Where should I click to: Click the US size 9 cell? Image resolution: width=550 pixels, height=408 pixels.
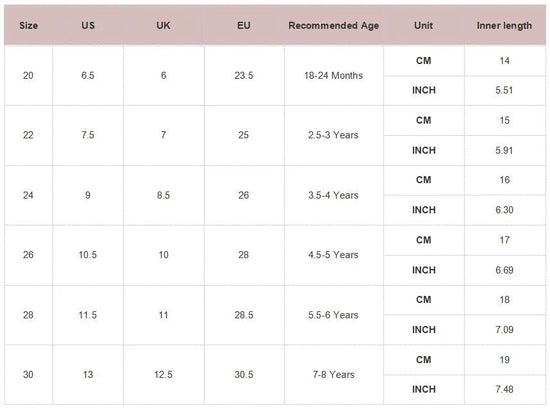point(88,195)
